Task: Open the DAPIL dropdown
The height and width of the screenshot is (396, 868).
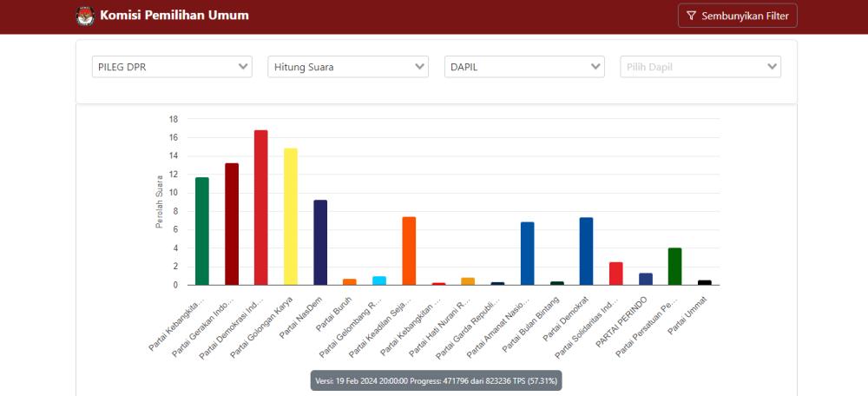Action: click(x=524, y=67)
